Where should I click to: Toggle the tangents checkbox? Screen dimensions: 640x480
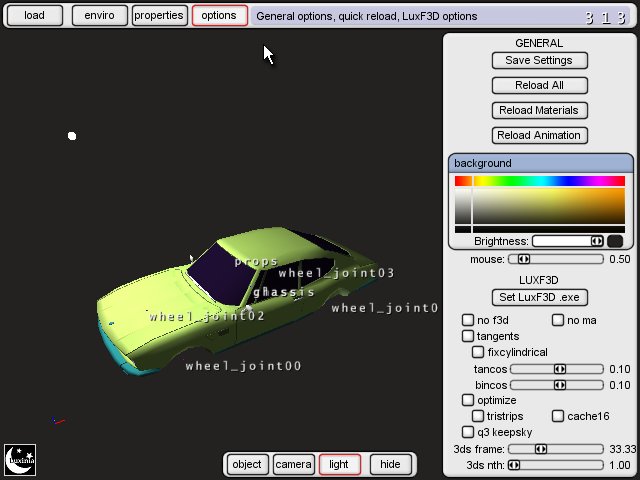[x=468, y=336]
